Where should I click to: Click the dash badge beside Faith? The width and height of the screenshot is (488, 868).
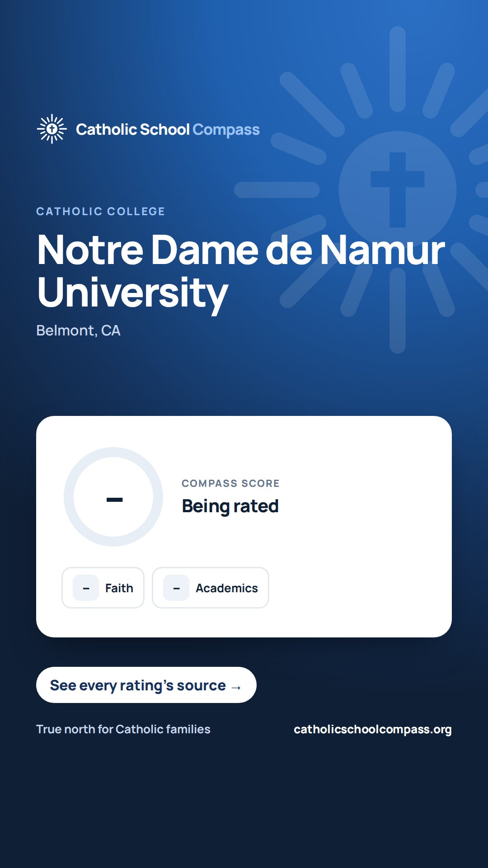[x=86, y=588]
